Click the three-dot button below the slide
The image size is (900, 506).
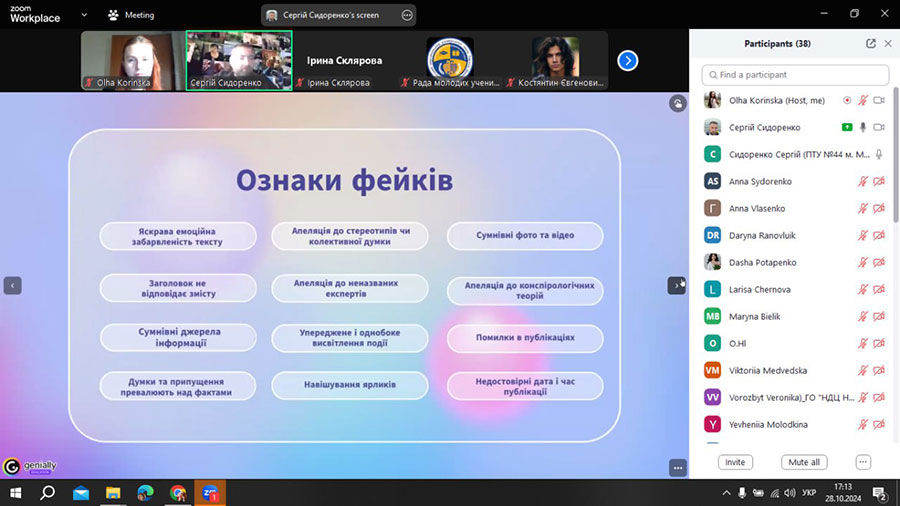coord(677,467)
